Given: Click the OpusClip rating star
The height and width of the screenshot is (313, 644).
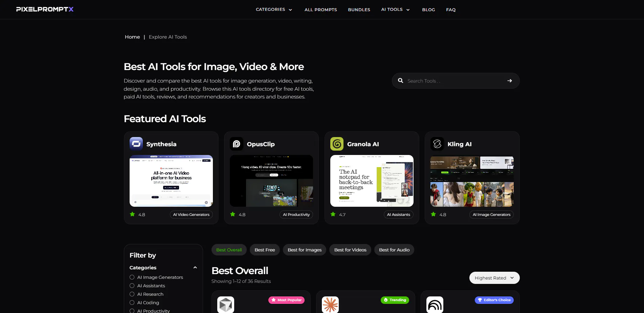Looking at the screenshot, I should tap(233, 214).
